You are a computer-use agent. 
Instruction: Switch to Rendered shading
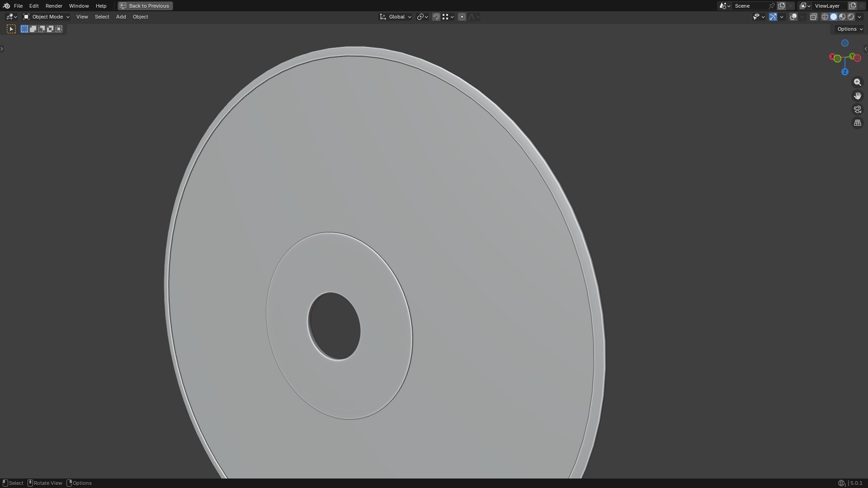pos(851,17)
